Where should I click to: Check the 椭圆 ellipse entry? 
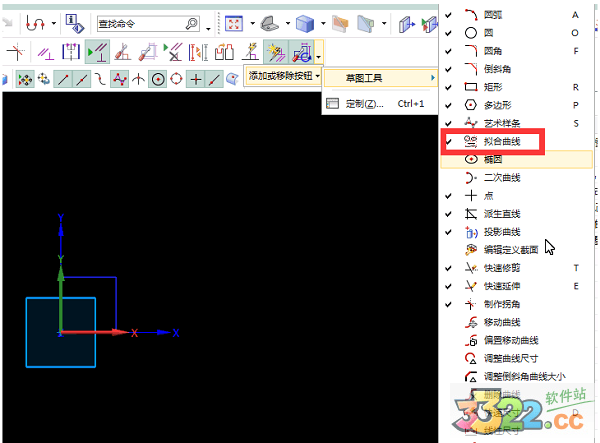point(517,159)
